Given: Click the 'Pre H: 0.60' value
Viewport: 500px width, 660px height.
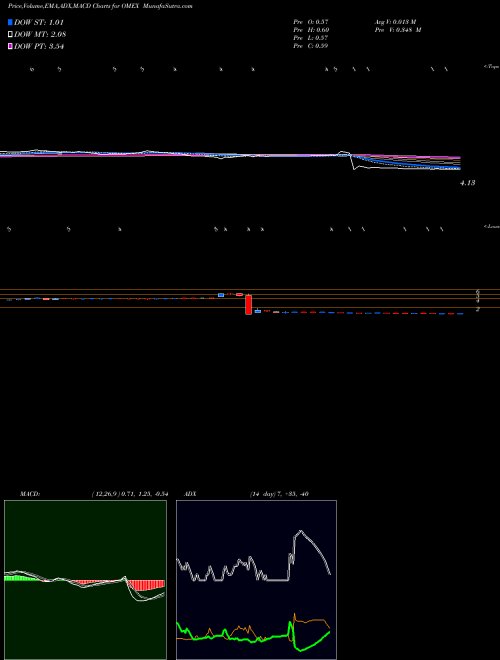Looking at the screenshot, I should 311,30.
